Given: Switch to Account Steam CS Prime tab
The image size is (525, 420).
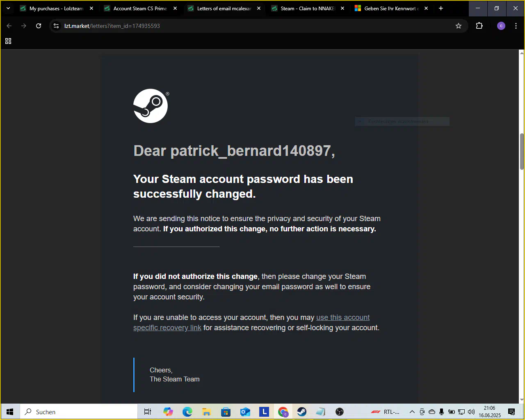Looking at the screenshot, I should click(x=140, y=8).
